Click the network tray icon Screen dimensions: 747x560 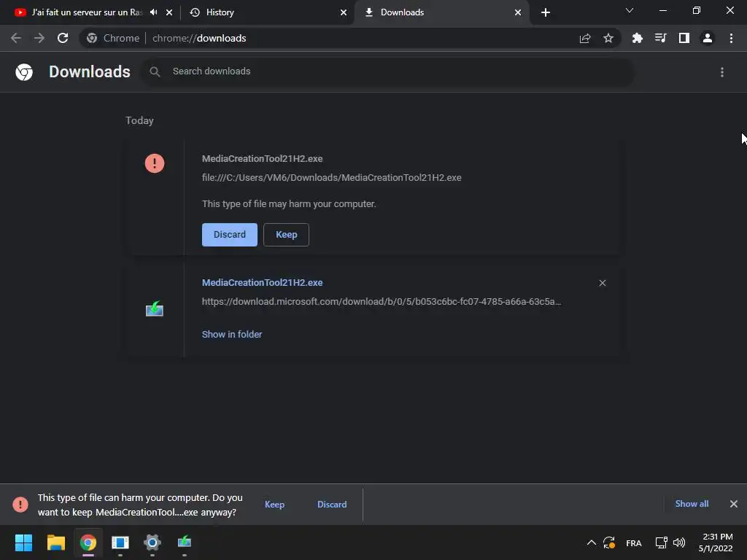[661, 542]
